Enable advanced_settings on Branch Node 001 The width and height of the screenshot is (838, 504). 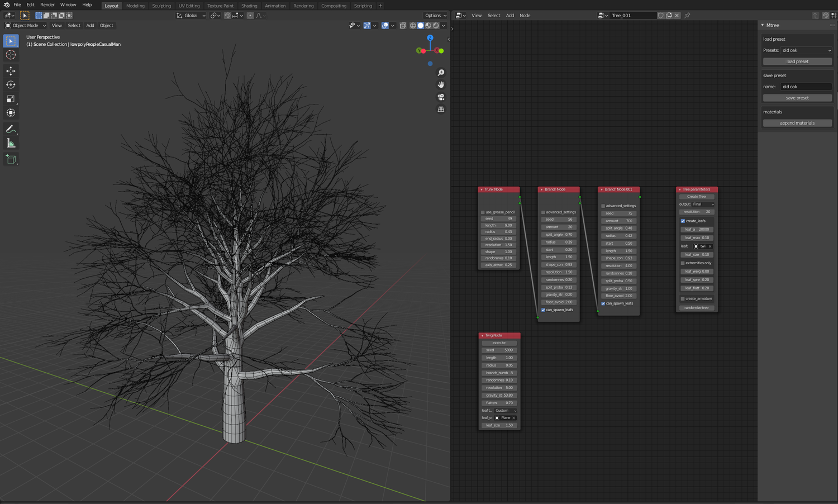(x=602, y=206)
